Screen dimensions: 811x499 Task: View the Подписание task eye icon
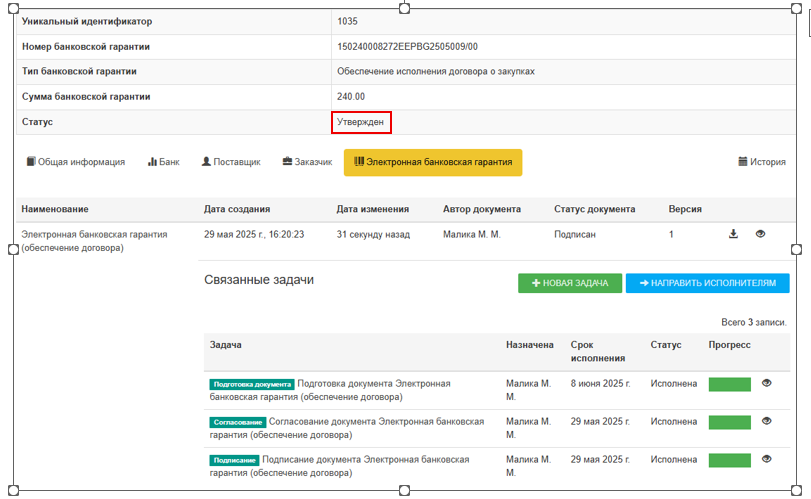(767, 459)
